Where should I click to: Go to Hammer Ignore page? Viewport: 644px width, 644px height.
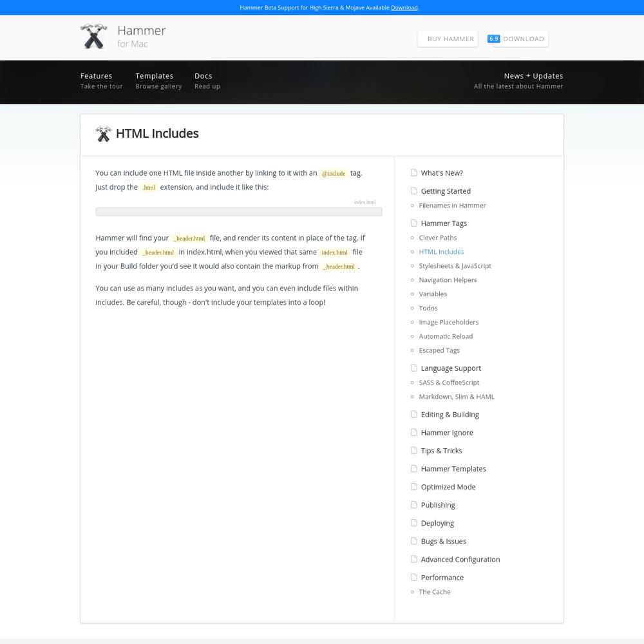447,433
